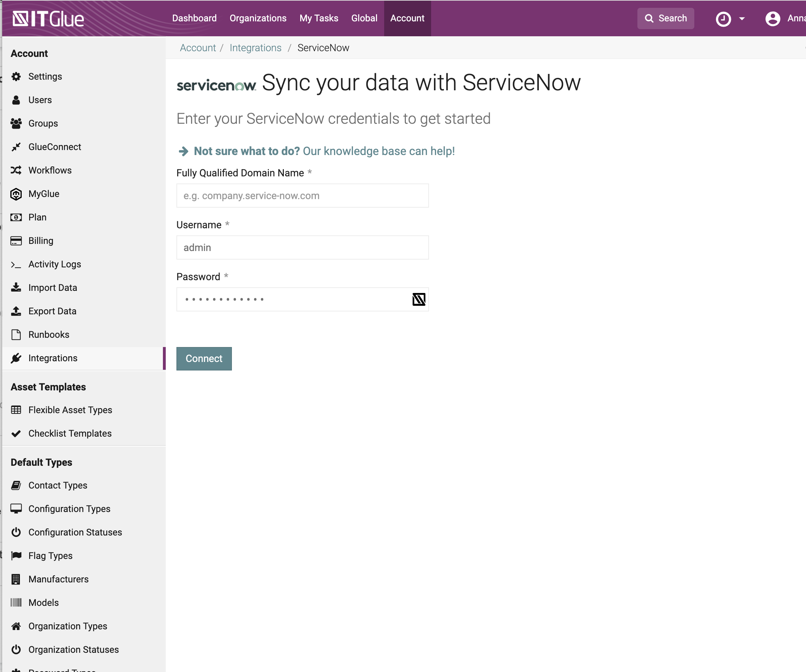Click the IT Glue password autofill icon
Screen dimensions: 806x672
pyautogui.click(x=419, y=299)
